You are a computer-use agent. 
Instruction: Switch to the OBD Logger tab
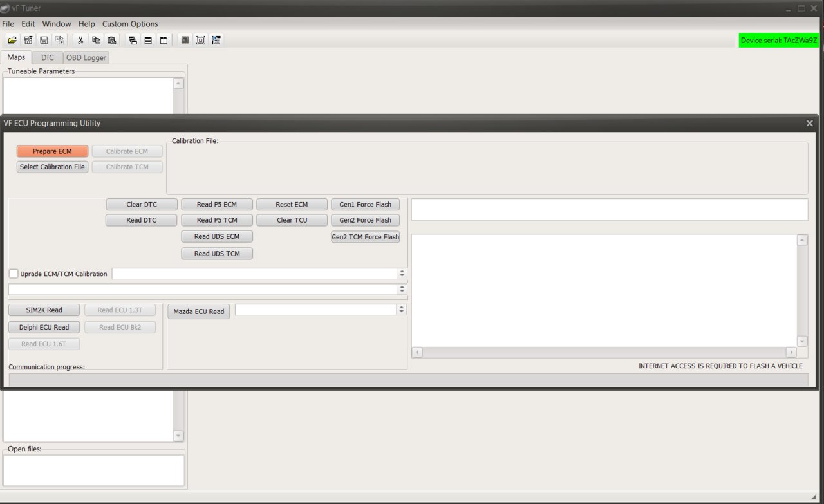86,57
